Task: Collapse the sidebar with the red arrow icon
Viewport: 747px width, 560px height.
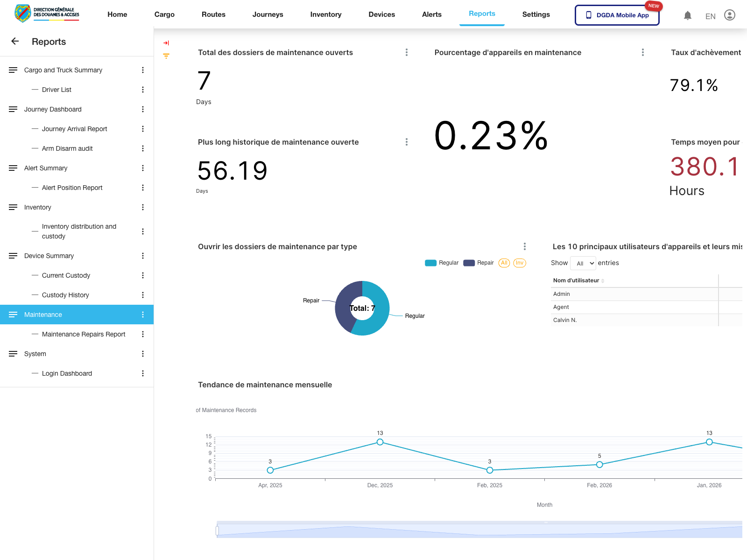Action: point(166,43)
